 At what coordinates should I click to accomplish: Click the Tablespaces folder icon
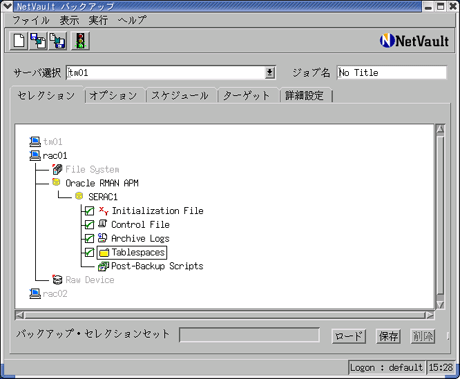(104, 253)
